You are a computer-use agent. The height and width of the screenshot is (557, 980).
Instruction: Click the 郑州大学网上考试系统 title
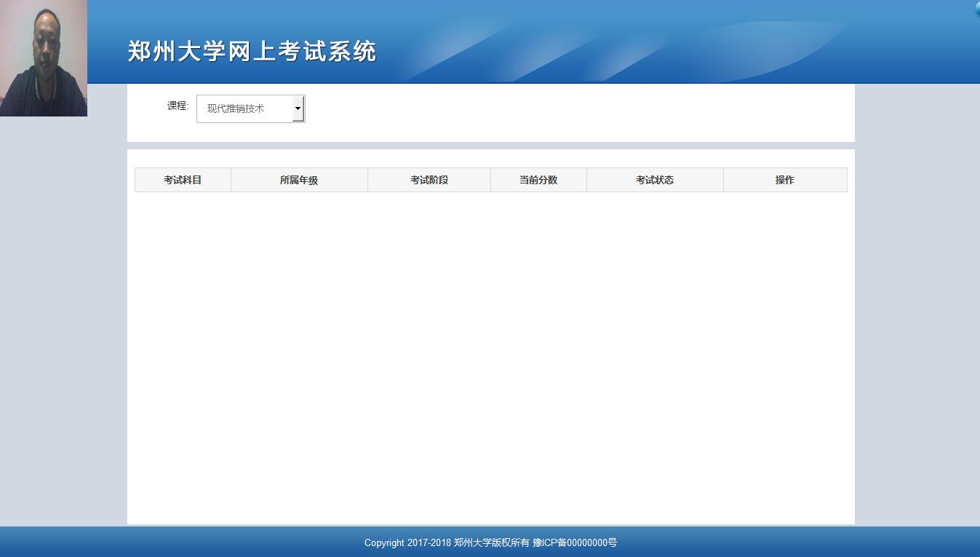252,52
